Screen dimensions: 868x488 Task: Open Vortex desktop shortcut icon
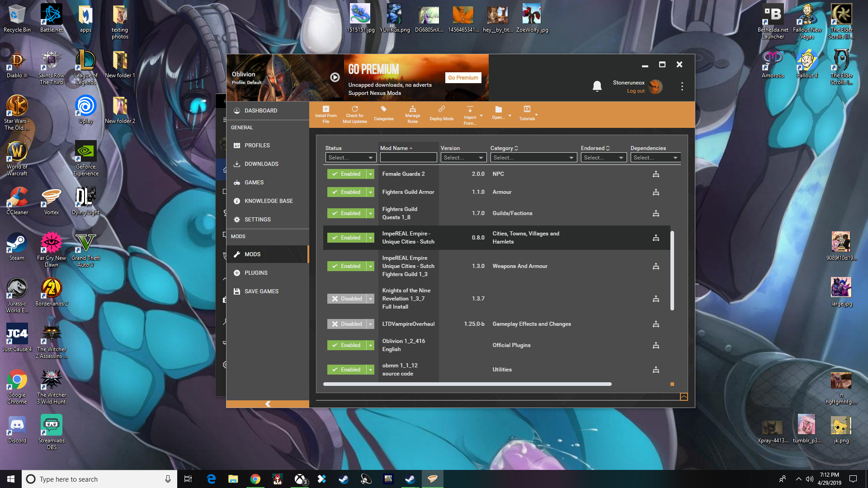coord(52,202)
